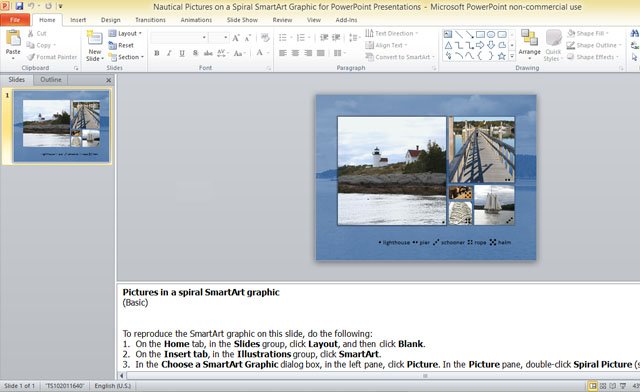
Task: Select the Arc shape
Action: [459, 56]
